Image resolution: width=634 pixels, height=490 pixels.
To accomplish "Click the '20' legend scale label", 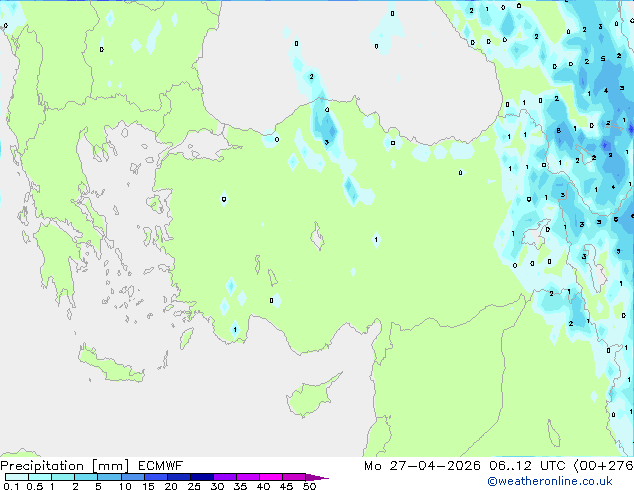I will click(x=171, y=486).
